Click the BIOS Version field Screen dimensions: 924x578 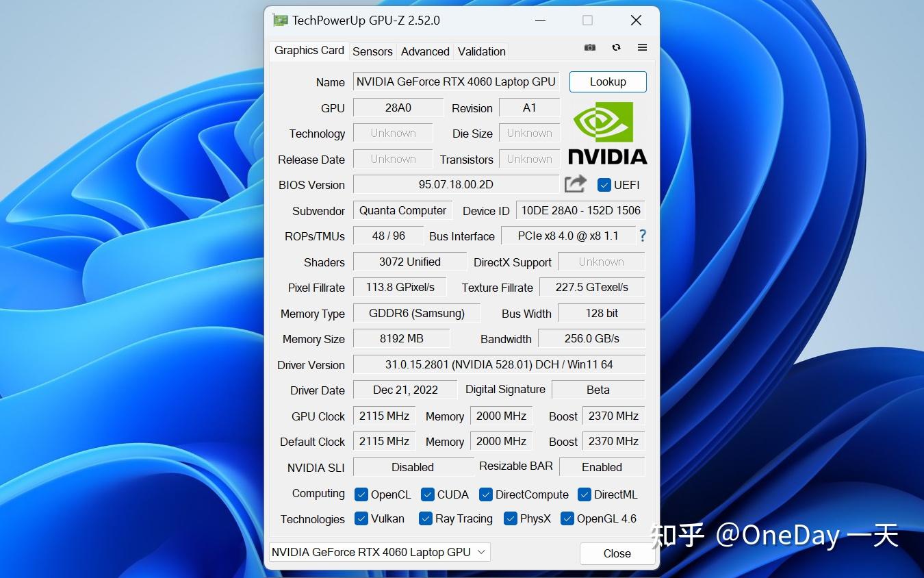point(455,184)
